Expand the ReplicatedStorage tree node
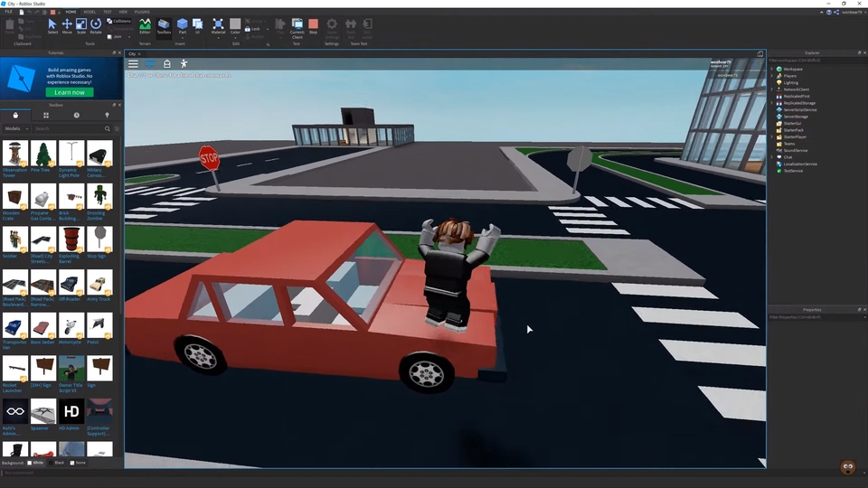The image size is (868, 488). pyautogui.click(x=771, y=103)
